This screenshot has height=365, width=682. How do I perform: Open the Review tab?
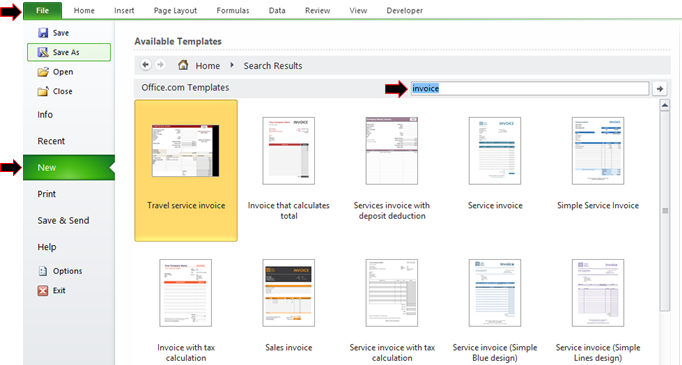[x=318, y=10]
